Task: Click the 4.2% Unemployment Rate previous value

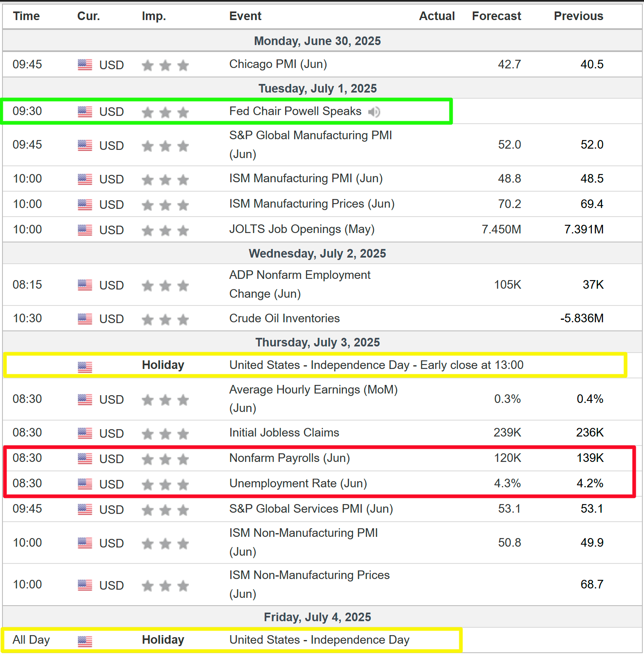Action: pos(590,483)
